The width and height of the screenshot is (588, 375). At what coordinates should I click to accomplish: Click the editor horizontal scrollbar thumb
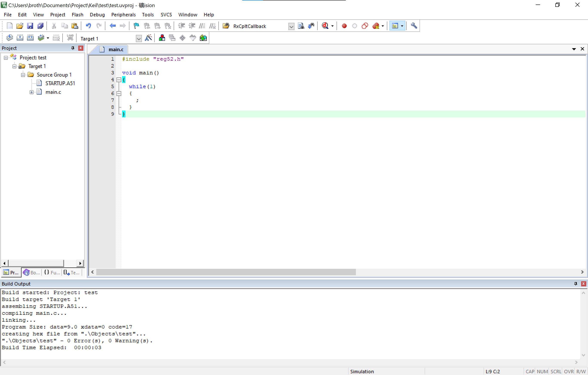click(226, 272)
